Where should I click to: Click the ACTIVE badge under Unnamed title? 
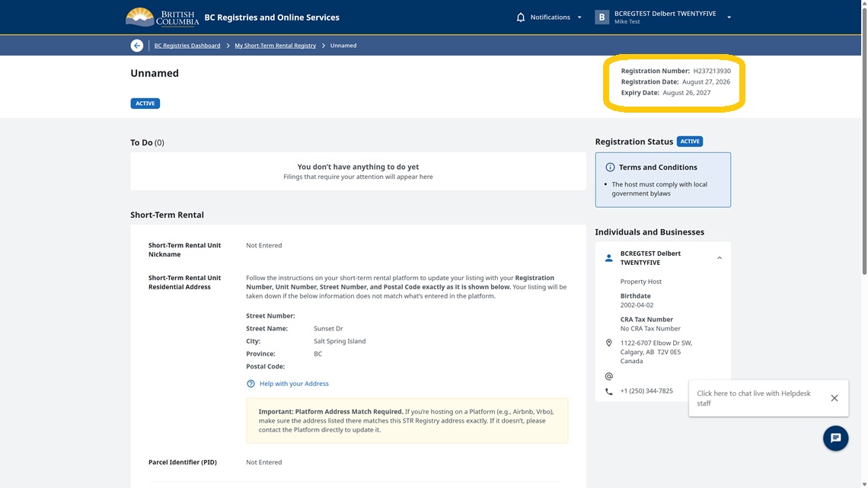click(x=145, y=104)
